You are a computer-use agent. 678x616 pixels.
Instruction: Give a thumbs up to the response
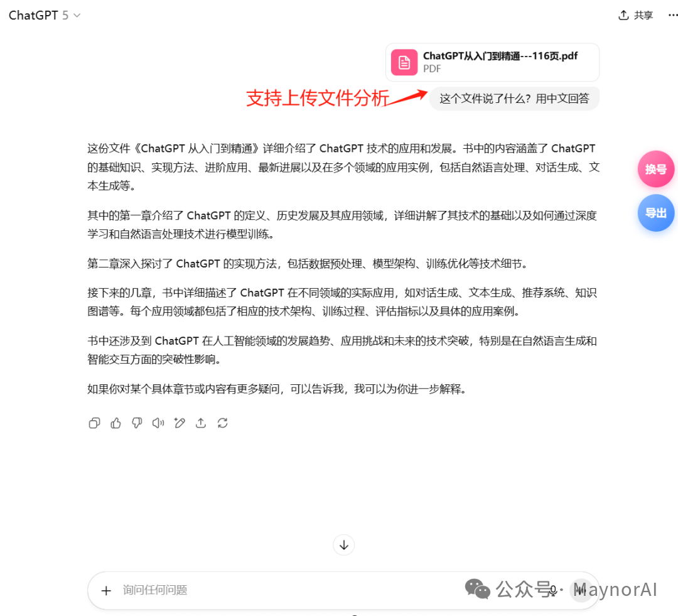(116, 423)
